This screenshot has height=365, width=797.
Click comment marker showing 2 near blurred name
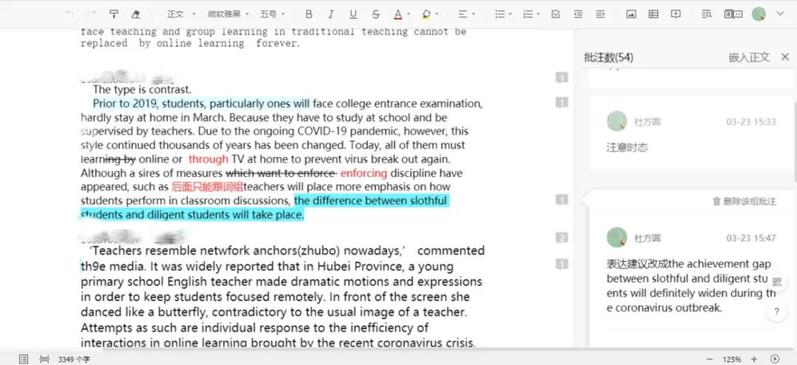coord(562,237)
